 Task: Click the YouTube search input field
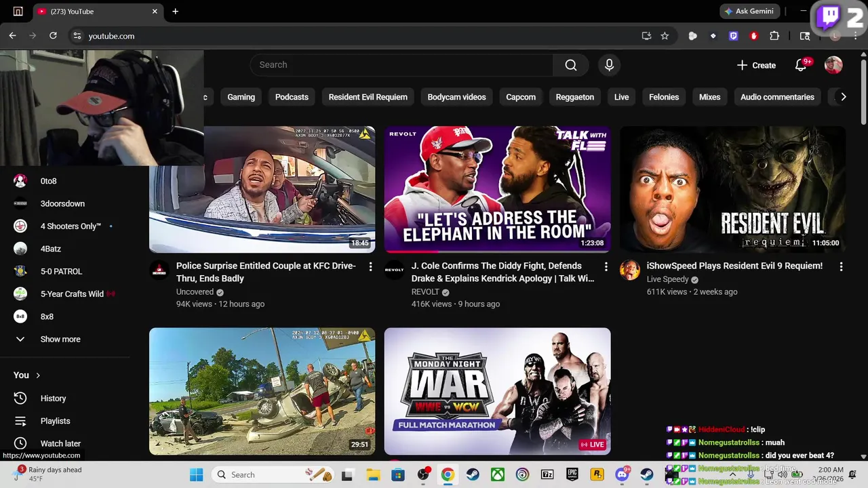pos(401,65)
